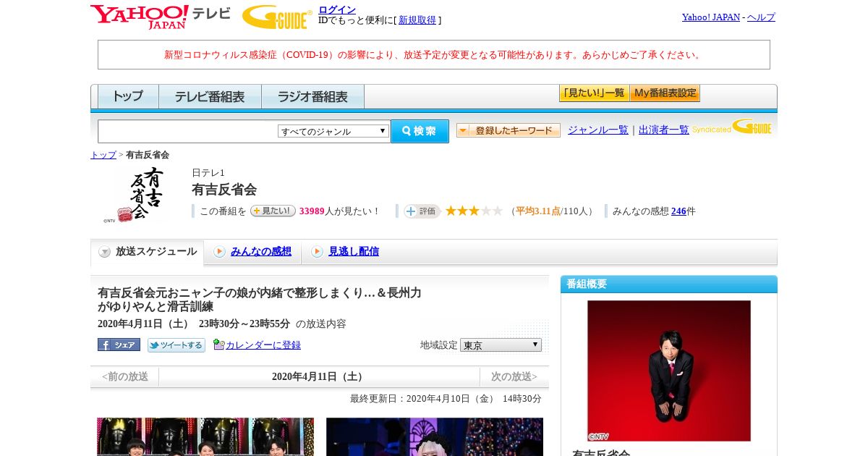This screenshot has height=456, width=868.
Task: Click the calendar icon next to カレンダーに登録
Action: click(x=219, y=345)
